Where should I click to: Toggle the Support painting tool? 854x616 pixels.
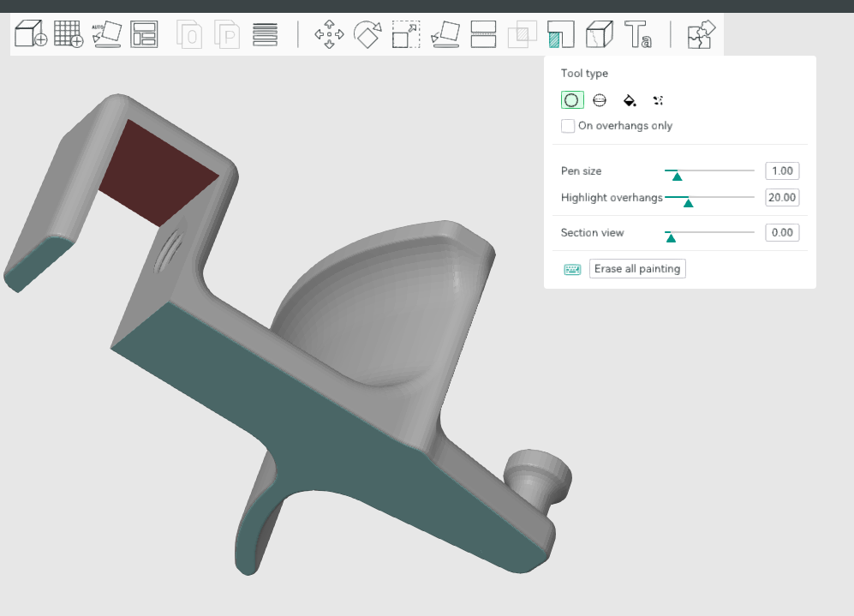(x=560, y=35)
